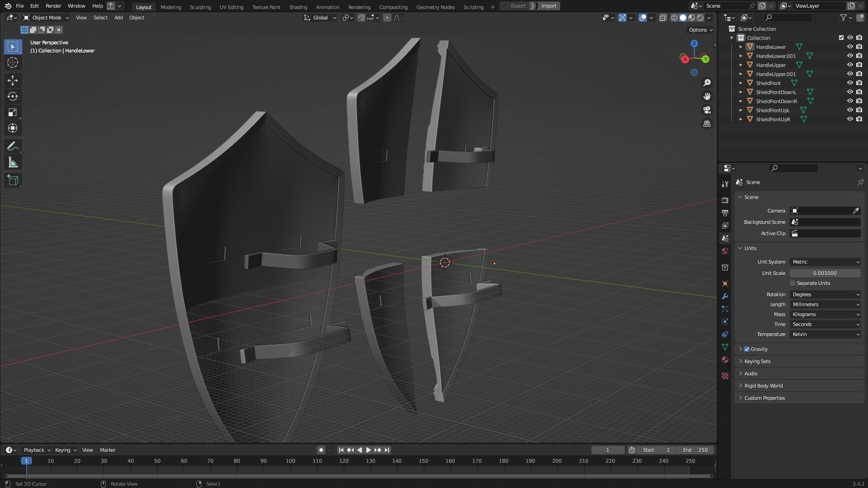Open the View Layer properties tab
This screenshot has height=488, width=868.
point(725,225)
